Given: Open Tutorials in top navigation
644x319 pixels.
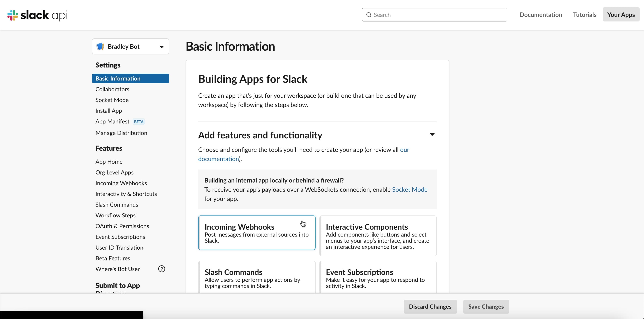Looking at the screenshot, I should tap(585, 15).
